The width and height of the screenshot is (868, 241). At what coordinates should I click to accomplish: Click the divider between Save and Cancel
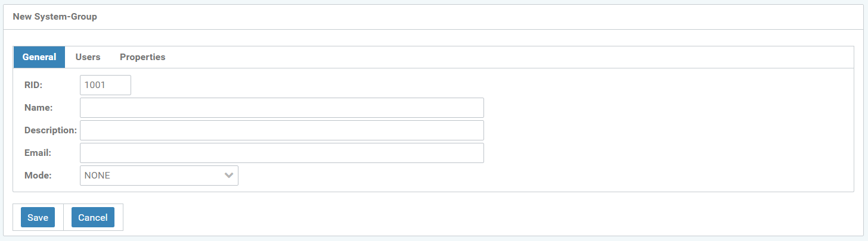(63, 217)
